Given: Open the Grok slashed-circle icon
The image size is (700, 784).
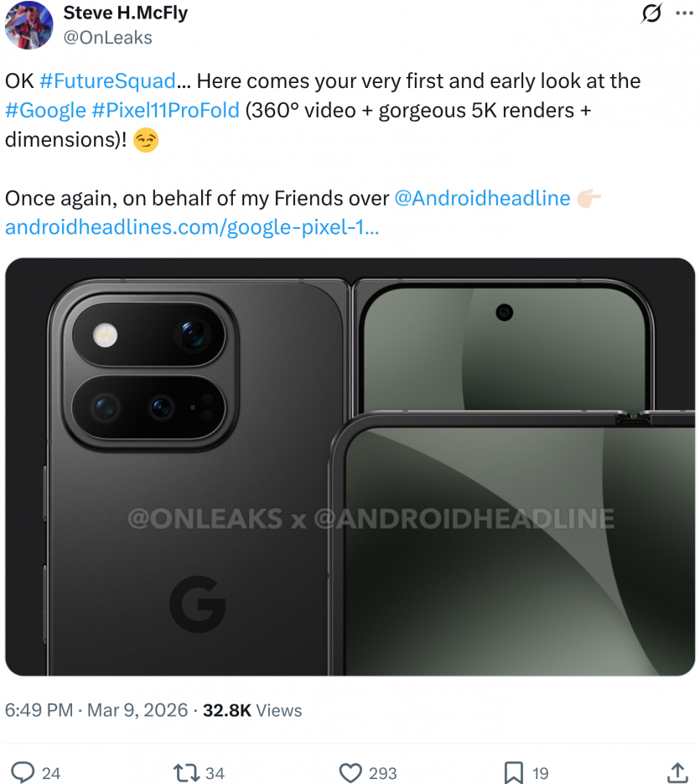Looking at the screenshot, I should click(x=651, y=13).
